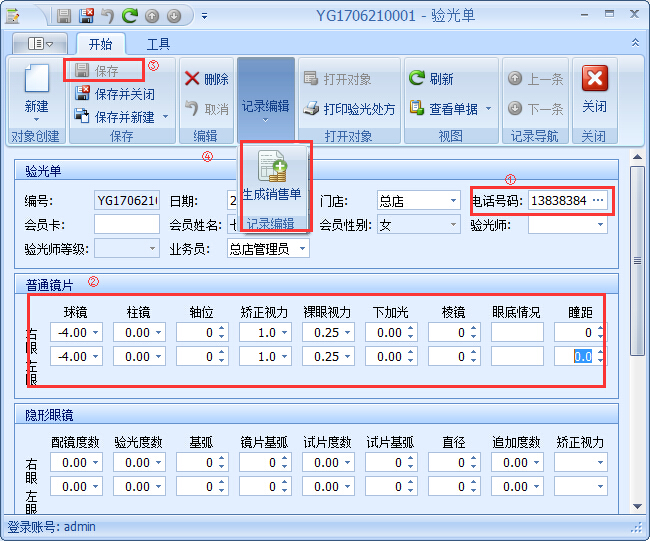Click the 验光单 section header
Image resolution: width=650 pixels, height=541 pixels.
coord(317,170)
